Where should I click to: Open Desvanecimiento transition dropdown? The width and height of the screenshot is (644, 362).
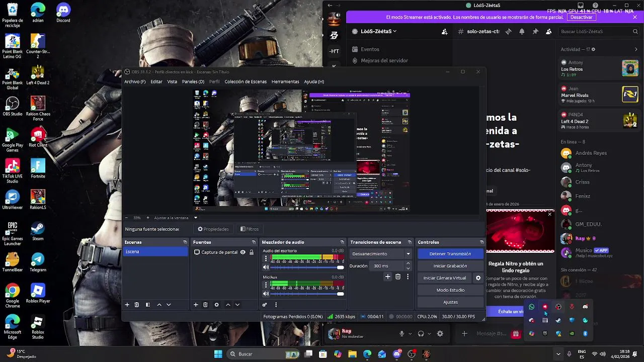point(408,254)
